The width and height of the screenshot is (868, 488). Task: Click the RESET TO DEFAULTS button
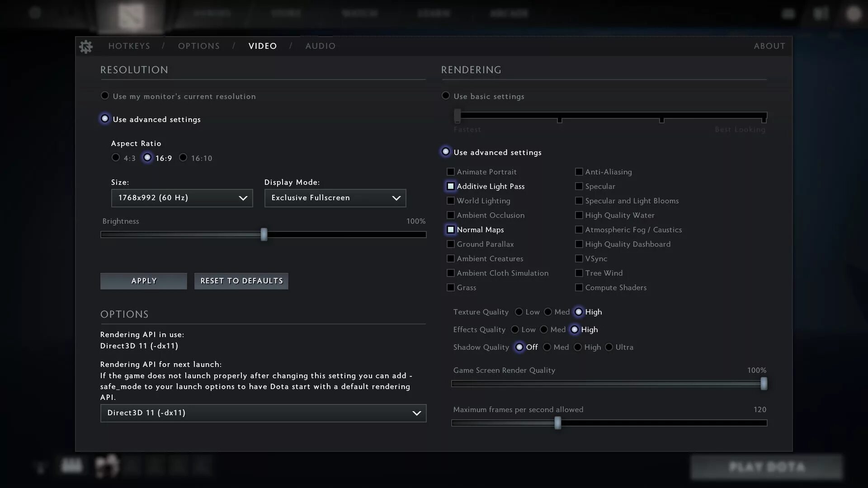(x=241, y=281)
